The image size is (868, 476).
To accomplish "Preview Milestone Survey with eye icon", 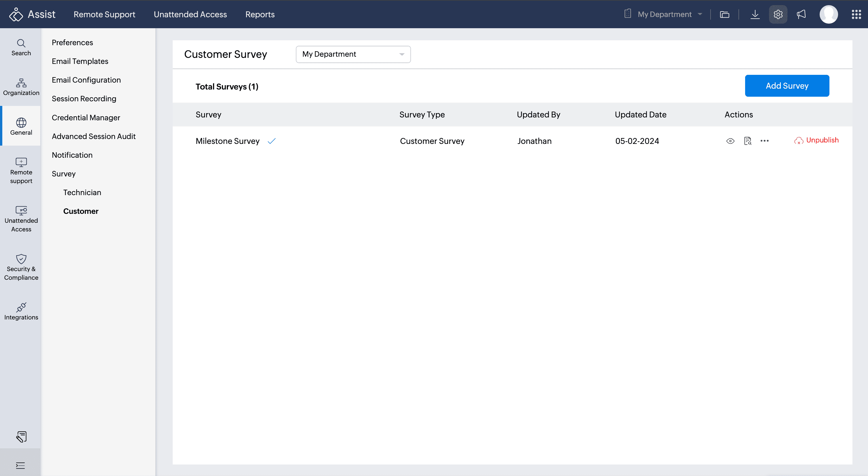I will click(x=730, y=141).
